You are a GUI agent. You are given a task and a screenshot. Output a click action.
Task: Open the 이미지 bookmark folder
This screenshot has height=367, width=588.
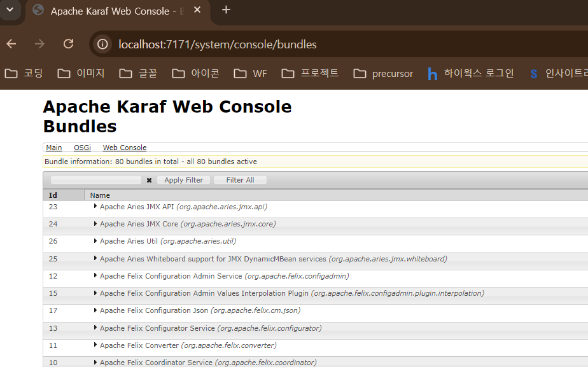pyautogui.click(x=81, y=74)
